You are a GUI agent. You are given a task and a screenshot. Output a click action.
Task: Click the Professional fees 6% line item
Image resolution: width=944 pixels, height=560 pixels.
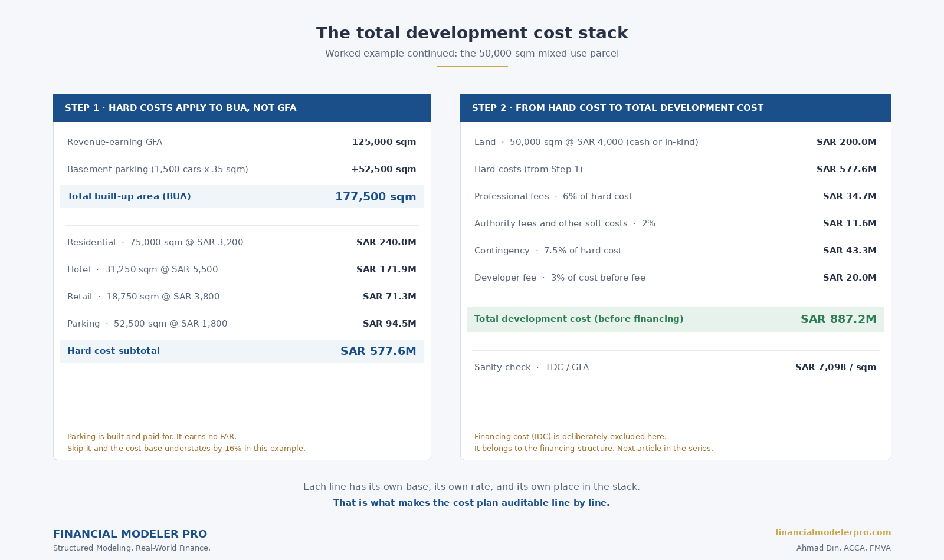pos(553,196)
